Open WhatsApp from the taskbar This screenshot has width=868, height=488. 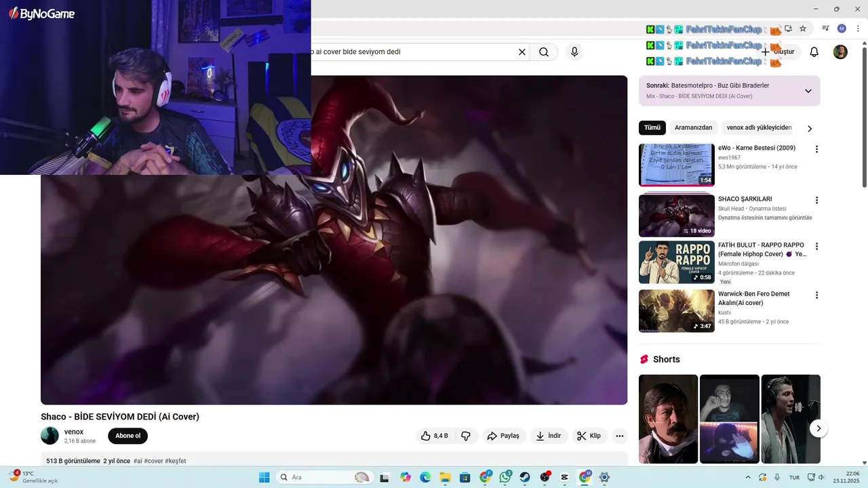pos(505,477)
